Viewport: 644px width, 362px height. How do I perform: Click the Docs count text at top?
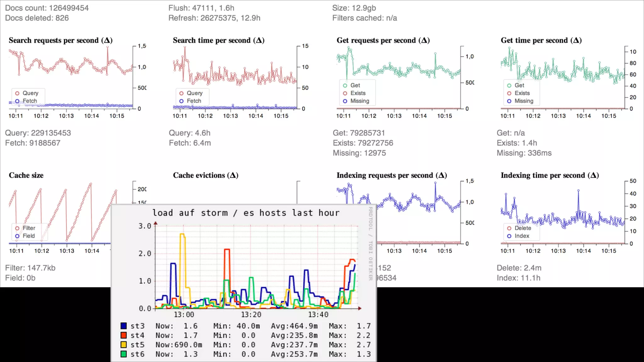[x=47, y=8]
